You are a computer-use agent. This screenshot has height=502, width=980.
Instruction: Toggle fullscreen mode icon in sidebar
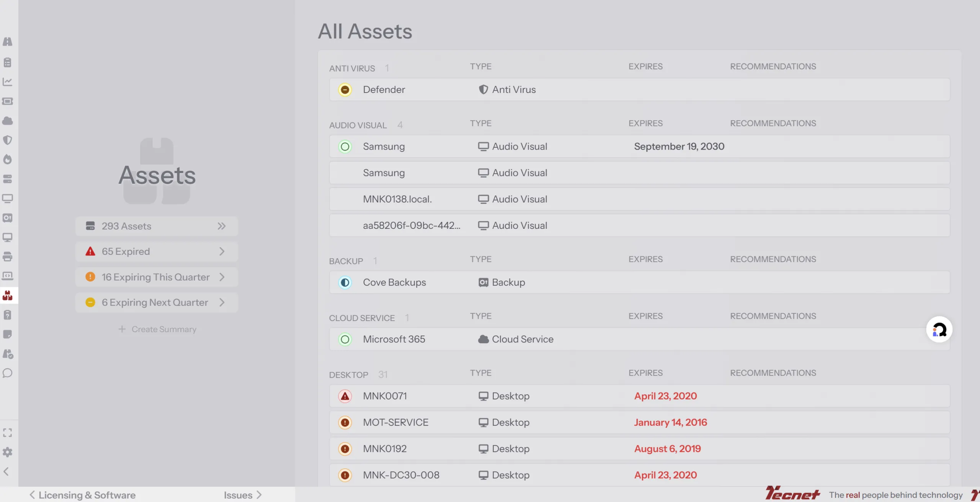point(8,433)
